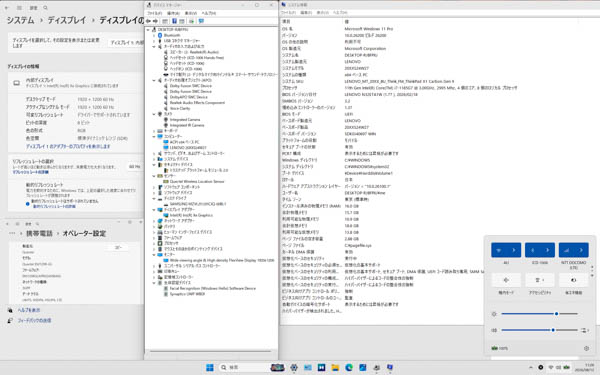Collapse モニター category in Device Manager
Image resolution: width=600 pixels, height=375 pixels.
coord(154,254)
